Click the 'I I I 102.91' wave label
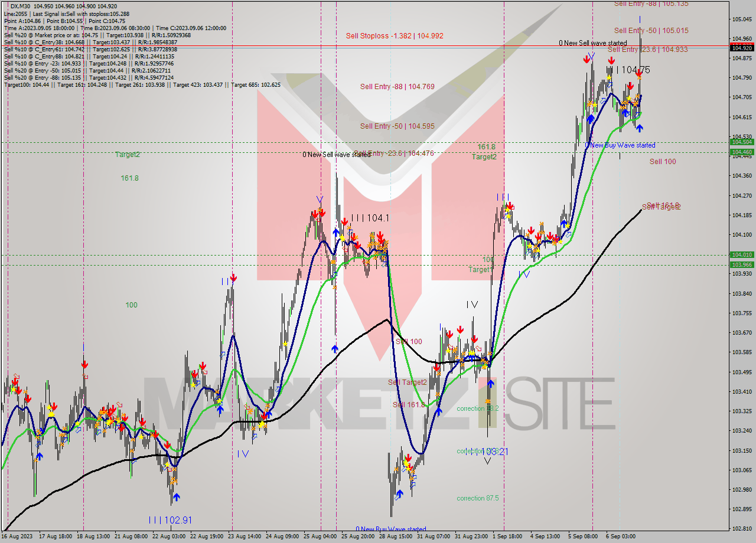The image size is (756, 543). pyautogui.click(x=170, y=520)
